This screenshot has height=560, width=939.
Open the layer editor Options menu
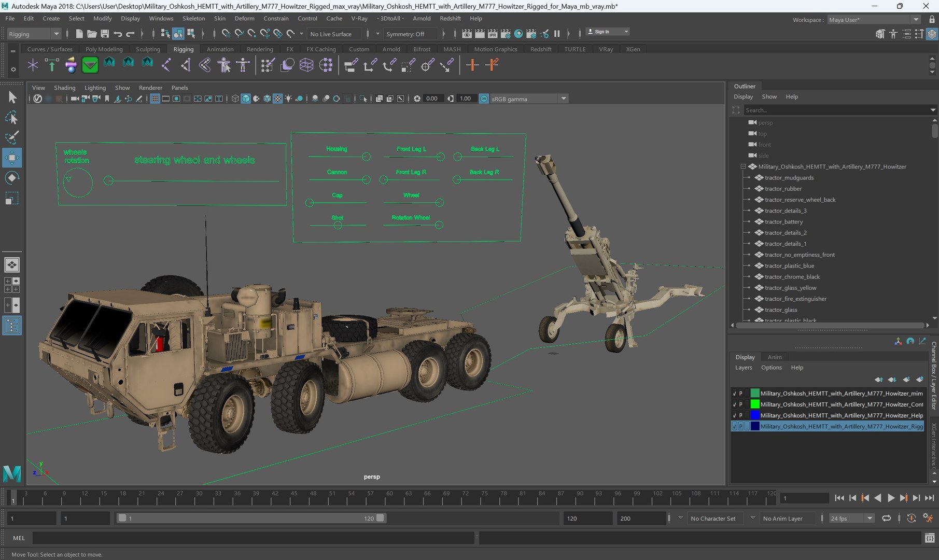[x=771, y=368]
